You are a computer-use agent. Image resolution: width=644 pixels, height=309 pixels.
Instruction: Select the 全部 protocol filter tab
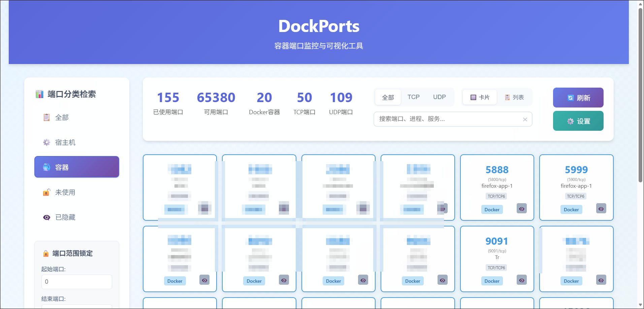[x=388, y=97]
